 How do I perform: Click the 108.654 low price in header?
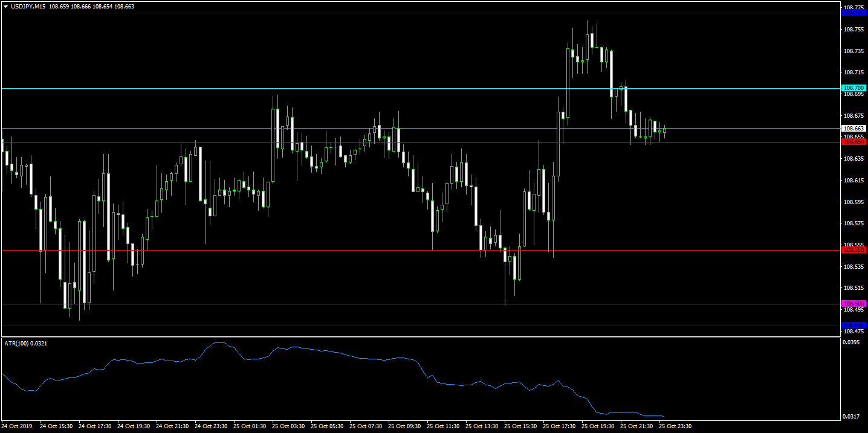[103, 7]
